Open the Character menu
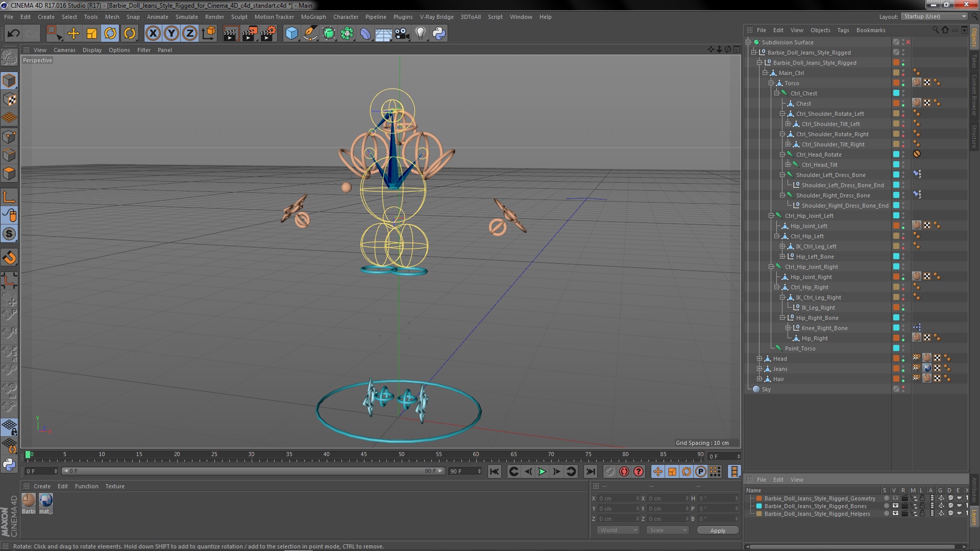980x551 pixels. [346, 17]
